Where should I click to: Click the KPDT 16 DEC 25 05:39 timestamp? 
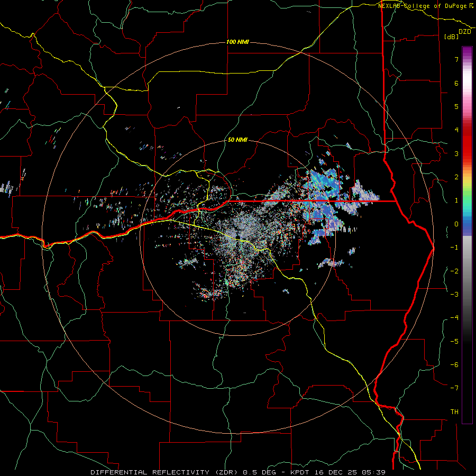pyautogui.click(x=338, y=472)
